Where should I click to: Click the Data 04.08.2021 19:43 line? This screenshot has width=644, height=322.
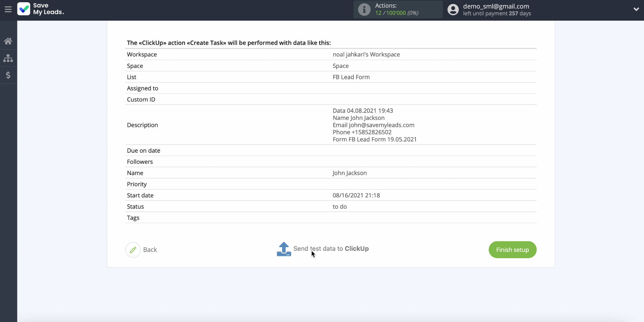click(363, 111)
